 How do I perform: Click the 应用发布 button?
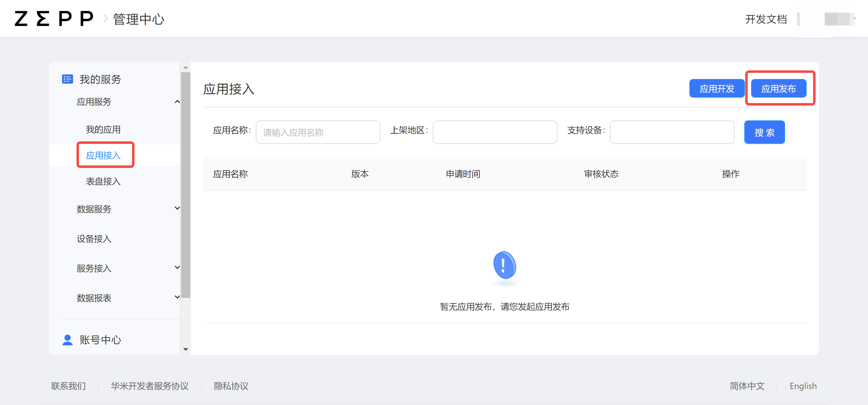point(778,89)
